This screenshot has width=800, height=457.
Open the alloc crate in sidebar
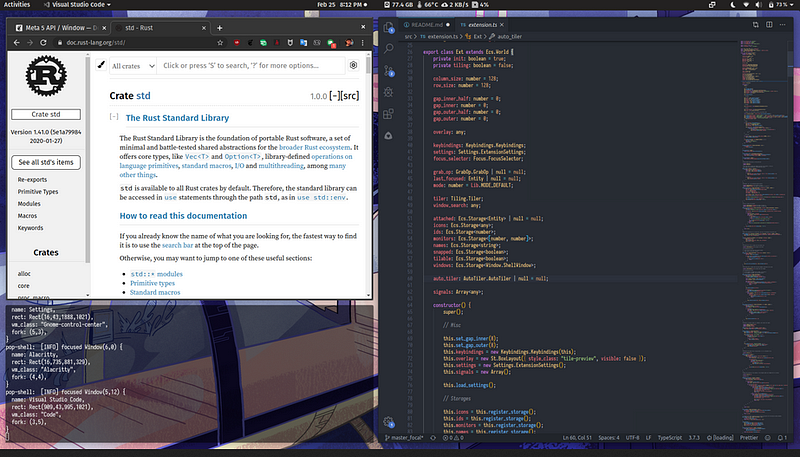coord(24,274)
